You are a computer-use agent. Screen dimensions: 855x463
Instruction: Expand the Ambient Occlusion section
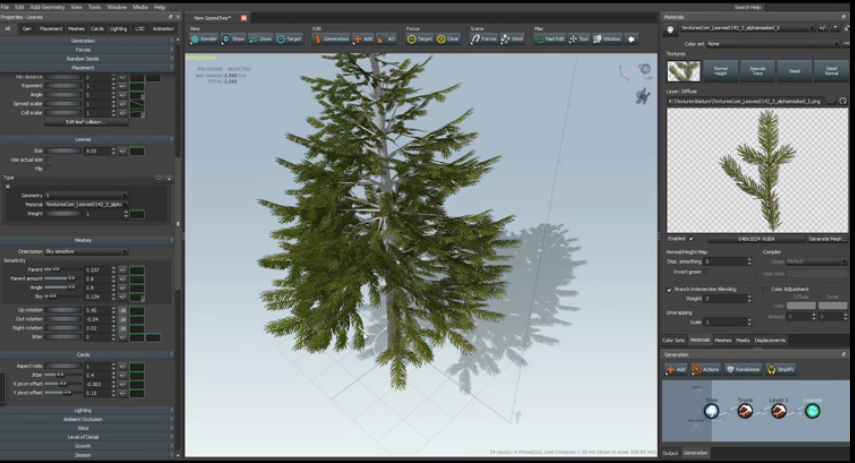pyautogui.click(x=83, y=418)
